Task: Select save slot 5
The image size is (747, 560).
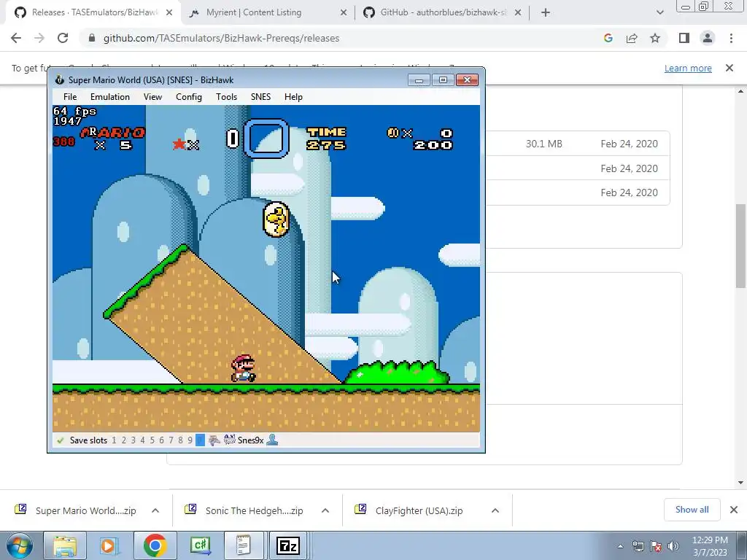Action: click(152, 440)
